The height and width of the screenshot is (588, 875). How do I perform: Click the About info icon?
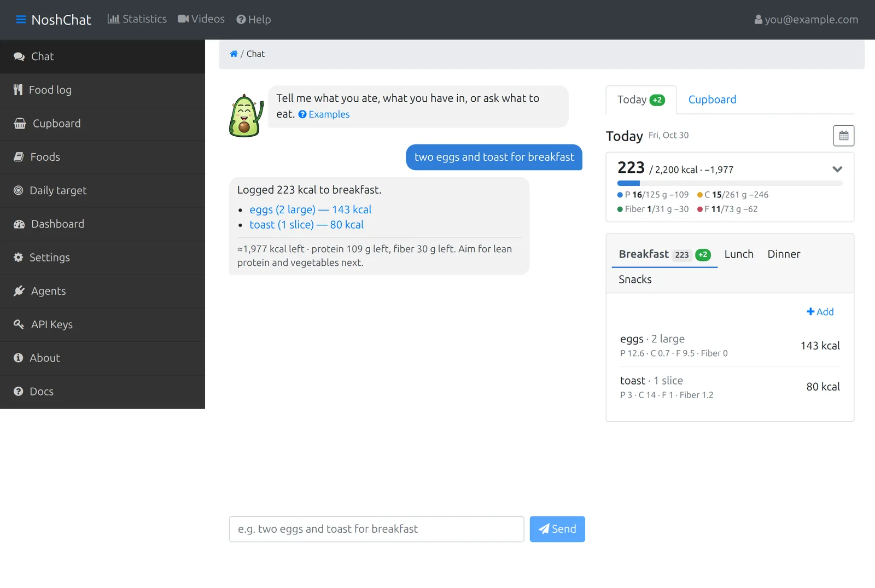[x=18, y=358]
